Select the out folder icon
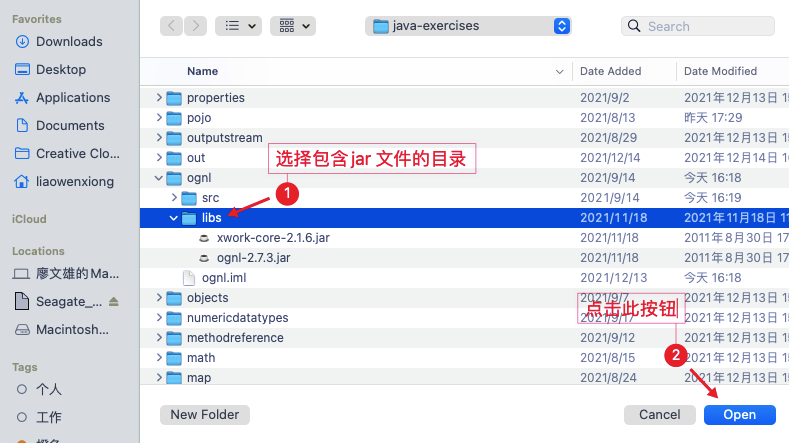The height and width of the screenshot is (443, 789). coord(174,158)
